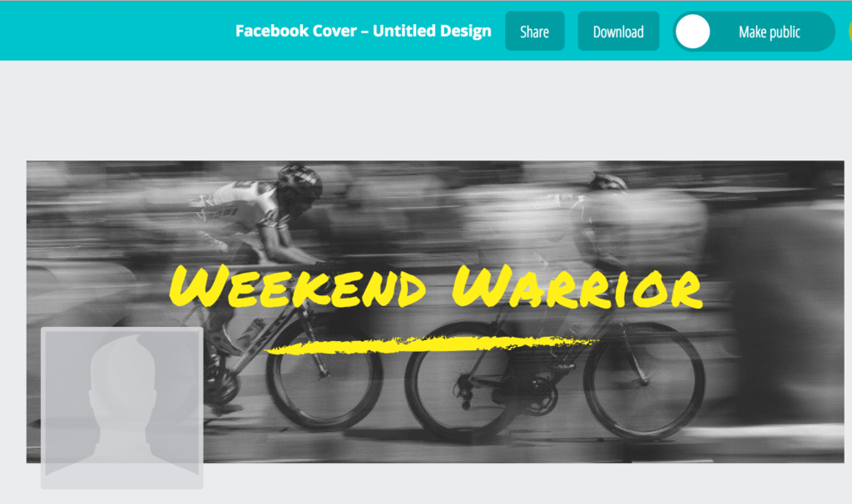Click the white knob of Make public
This screenshot has height=504, width=852.
tap(693, 32)
